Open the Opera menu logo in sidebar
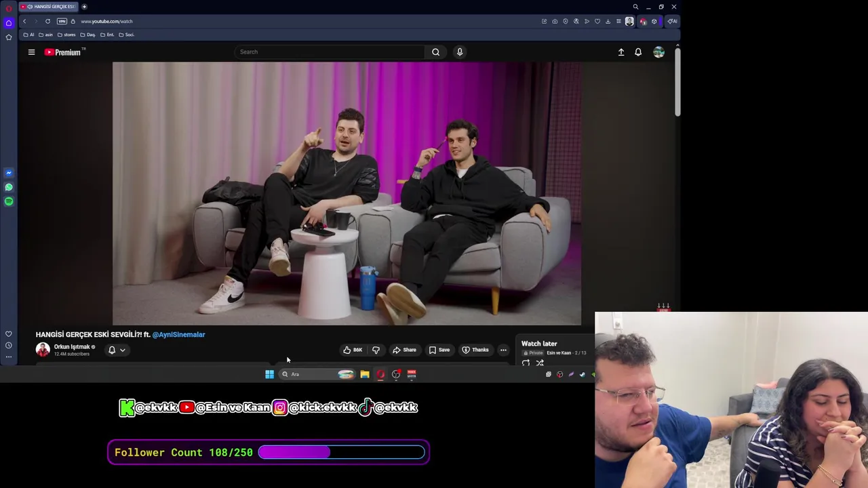 [9, 7]
